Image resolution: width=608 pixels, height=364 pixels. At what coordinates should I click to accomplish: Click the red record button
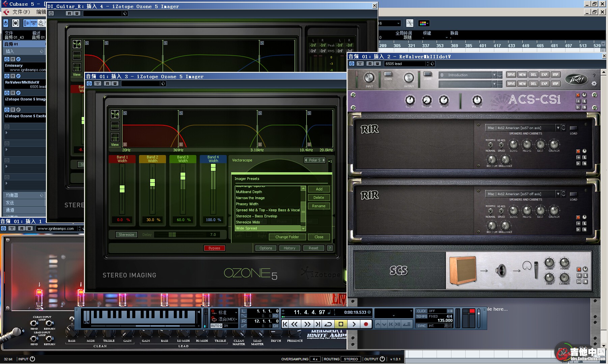click(366, 324)
